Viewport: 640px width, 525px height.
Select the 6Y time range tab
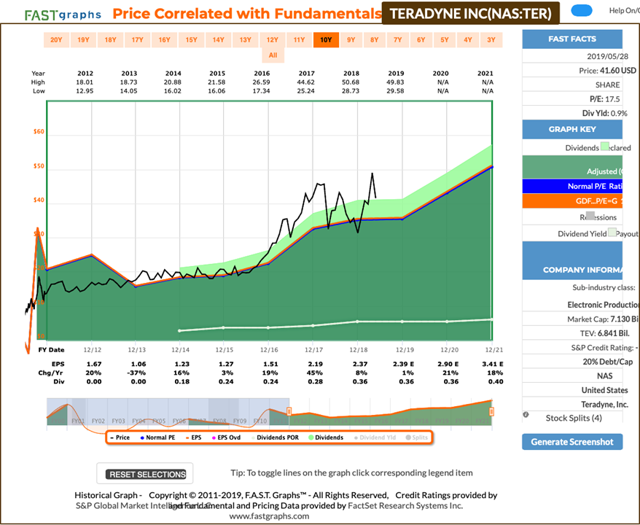point(421,40)
